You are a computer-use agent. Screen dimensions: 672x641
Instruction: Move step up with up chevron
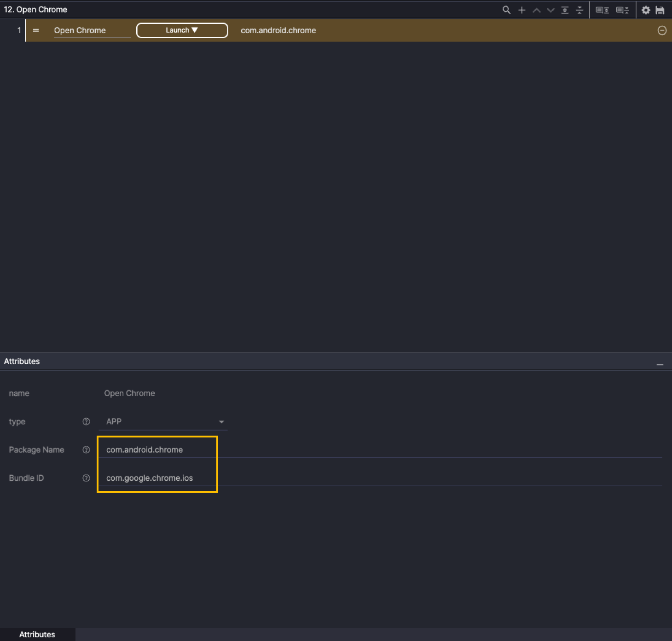[x=536, y=10]
